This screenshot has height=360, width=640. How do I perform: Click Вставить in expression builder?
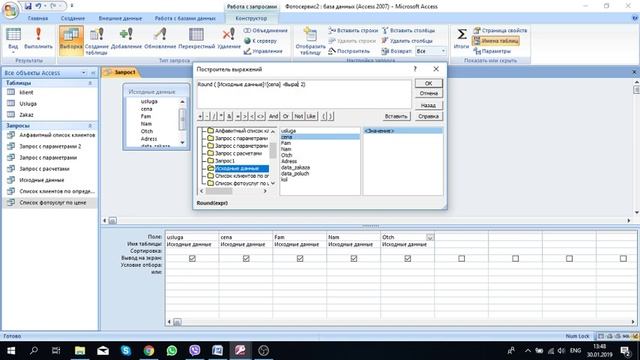396,116
